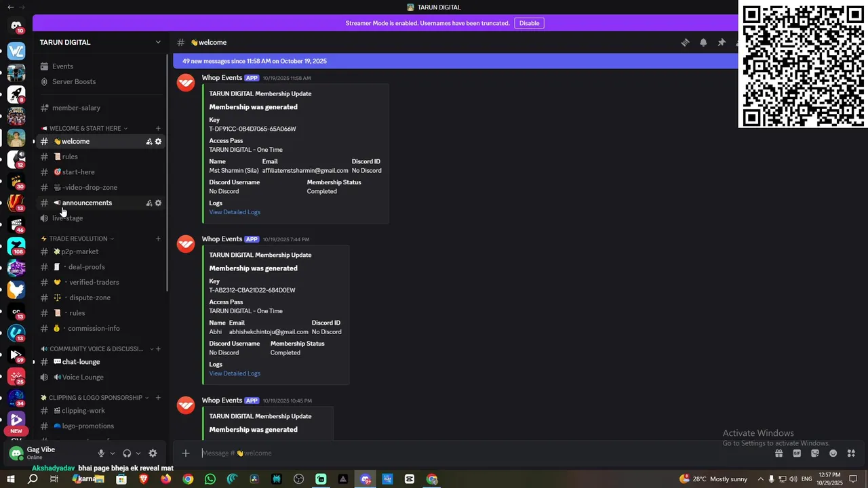The height and width of the screenshot is (488, 868).
Task: Go to clipping-work channel
Action: pos(100,411)
